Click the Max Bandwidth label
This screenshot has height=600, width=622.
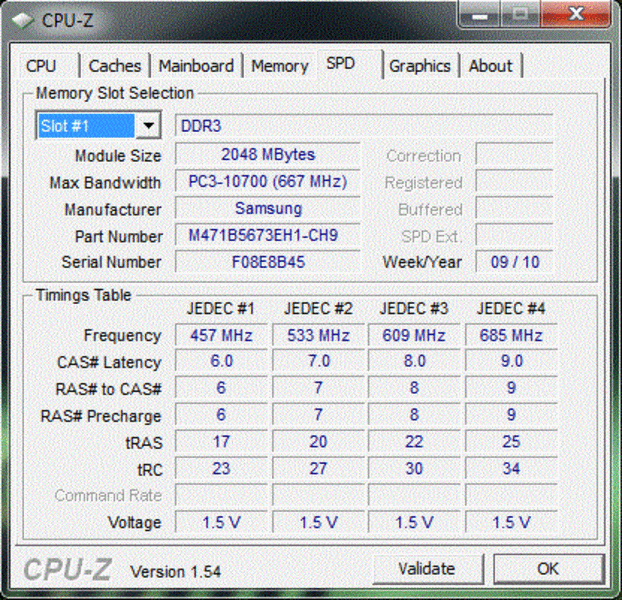click(105, 183)
